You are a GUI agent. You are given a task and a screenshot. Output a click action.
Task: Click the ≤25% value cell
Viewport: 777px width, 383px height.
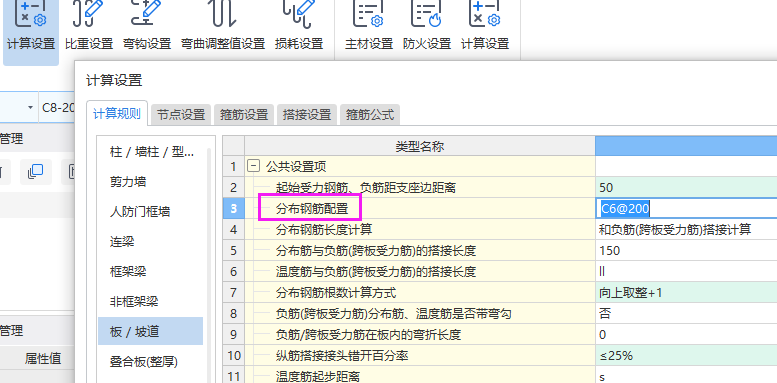pos(686,356)
